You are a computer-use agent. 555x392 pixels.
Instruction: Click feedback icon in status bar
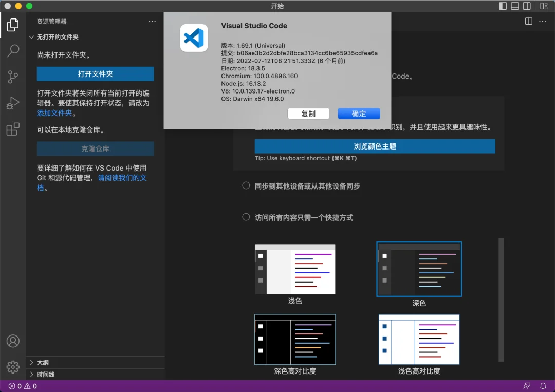527,386
